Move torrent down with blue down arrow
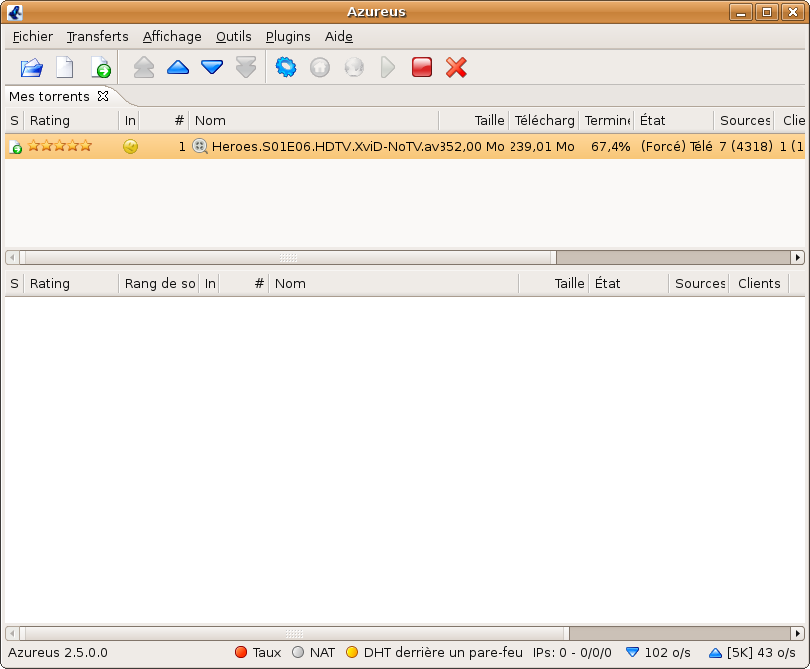The image size is (810, 669). [212, 68]
